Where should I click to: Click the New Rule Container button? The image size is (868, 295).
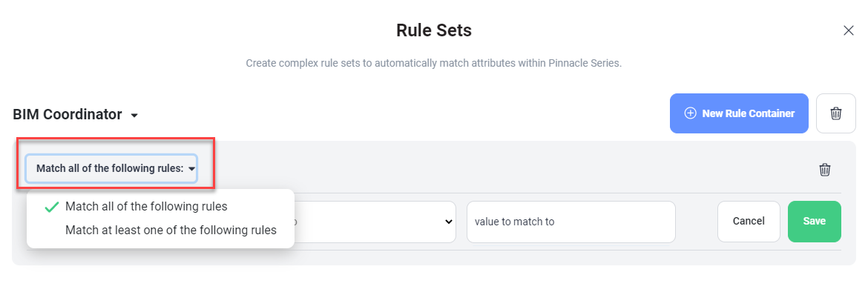[x=739, y=113]
